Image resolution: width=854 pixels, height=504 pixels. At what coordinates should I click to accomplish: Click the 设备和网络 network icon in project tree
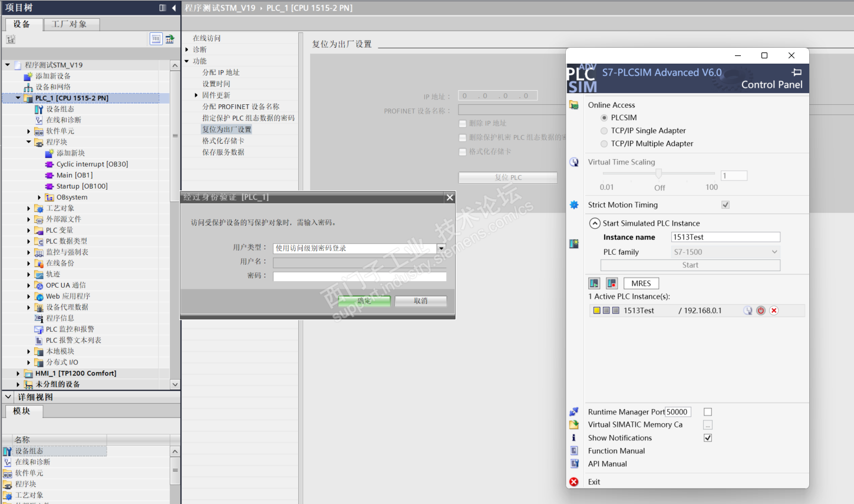coord(28,87)
